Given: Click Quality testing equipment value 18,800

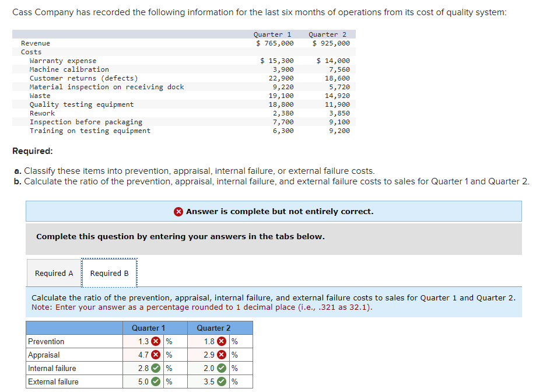Looking at the screenshot, I should [x=281, y=104].
